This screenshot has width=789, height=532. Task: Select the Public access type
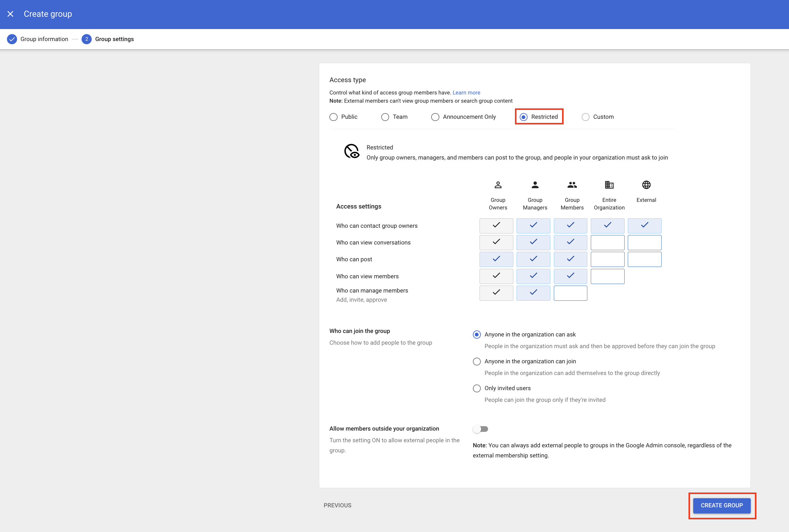point(333,117)
